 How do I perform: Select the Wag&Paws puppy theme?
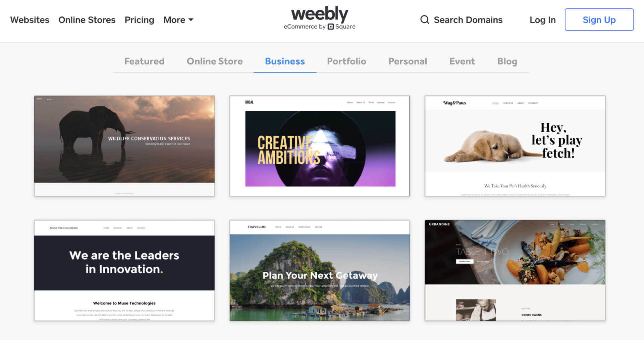(x=515, y=146)
